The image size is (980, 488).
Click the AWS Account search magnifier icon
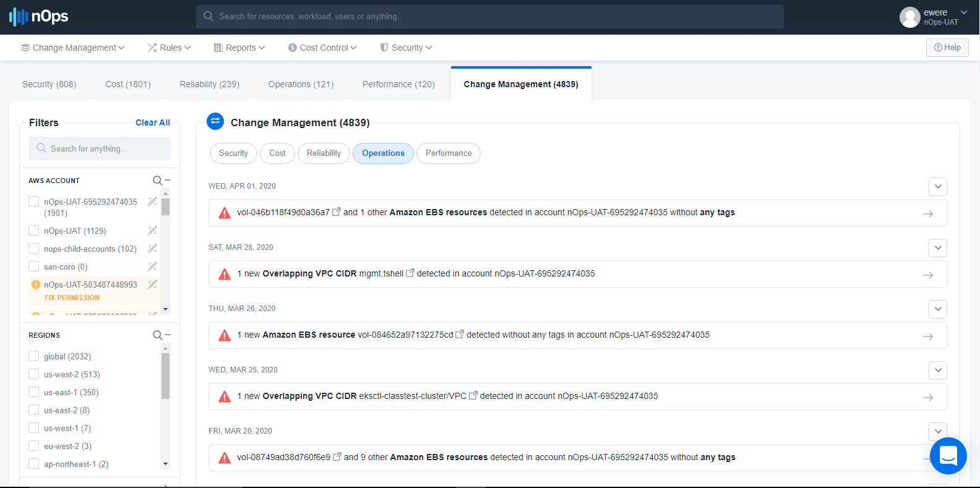158,181
